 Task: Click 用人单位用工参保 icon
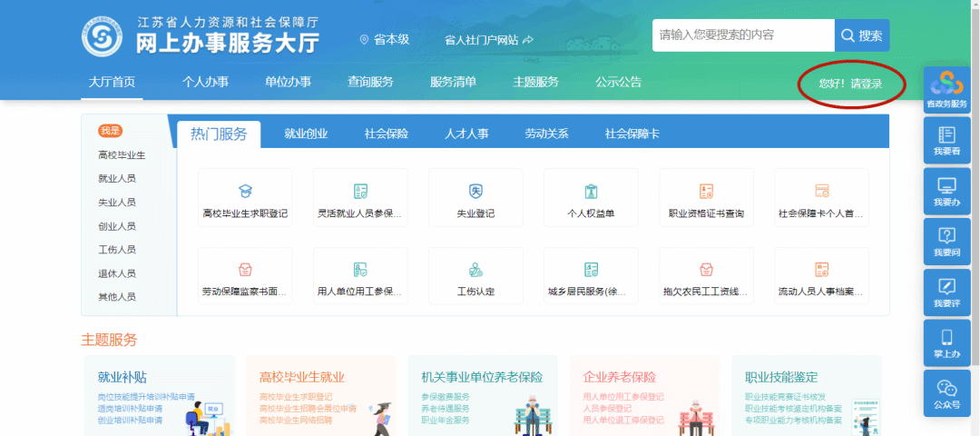point(360,270)
